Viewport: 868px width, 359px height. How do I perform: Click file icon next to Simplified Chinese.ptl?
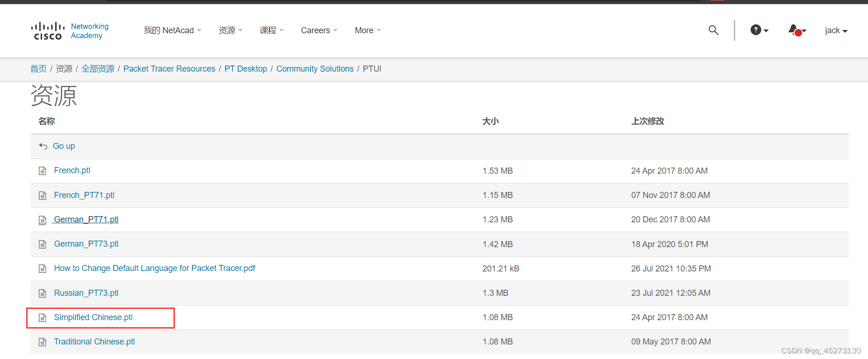pos(43,318)
